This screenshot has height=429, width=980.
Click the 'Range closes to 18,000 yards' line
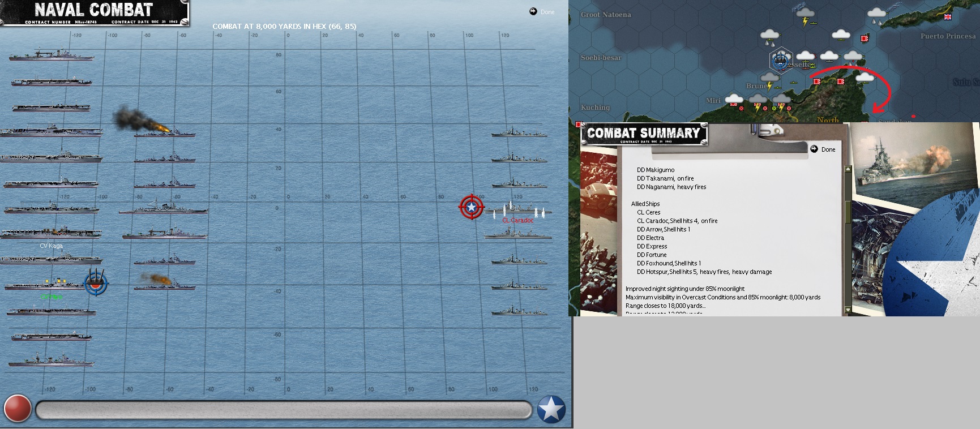coord(665,306)
